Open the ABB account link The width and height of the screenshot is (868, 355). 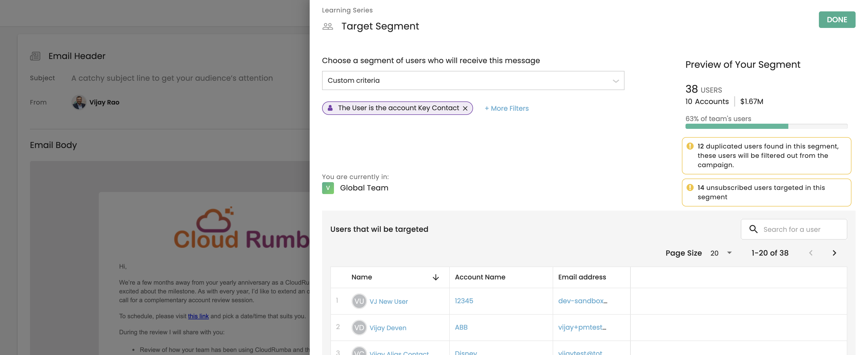[461, 327]
